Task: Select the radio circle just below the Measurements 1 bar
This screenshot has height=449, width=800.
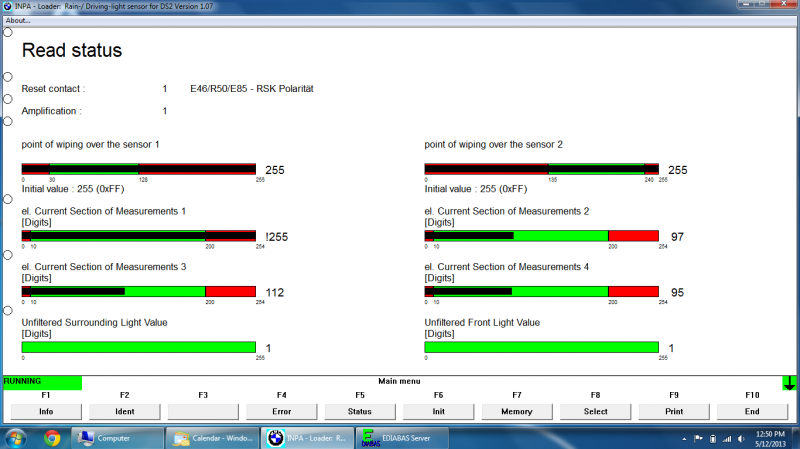Action: 8,255
